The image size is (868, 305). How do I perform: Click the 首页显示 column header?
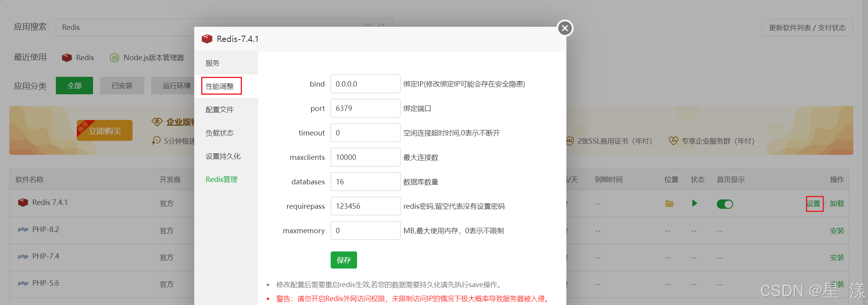tap(731, 180)
